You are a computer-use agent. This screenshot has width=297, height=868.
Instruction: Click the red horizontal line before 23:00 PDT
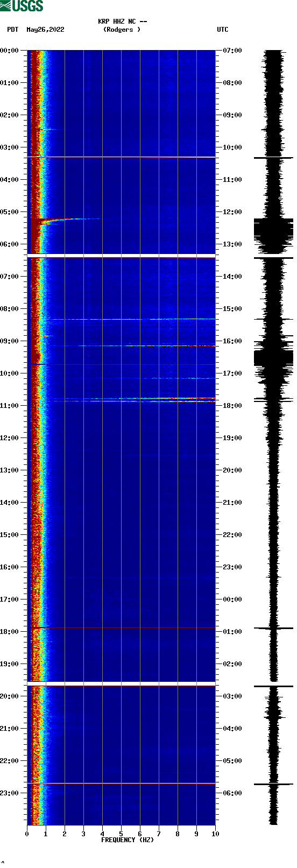click(x=122, y=784)
